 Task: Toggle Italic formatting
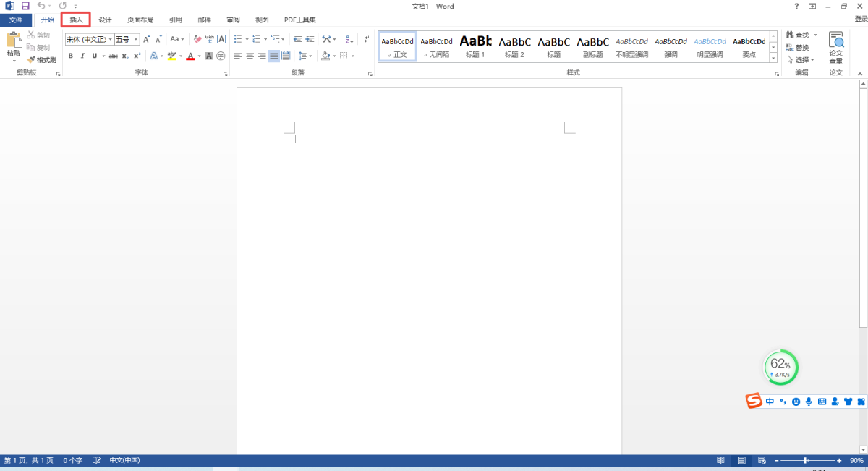tap(82, 56)
